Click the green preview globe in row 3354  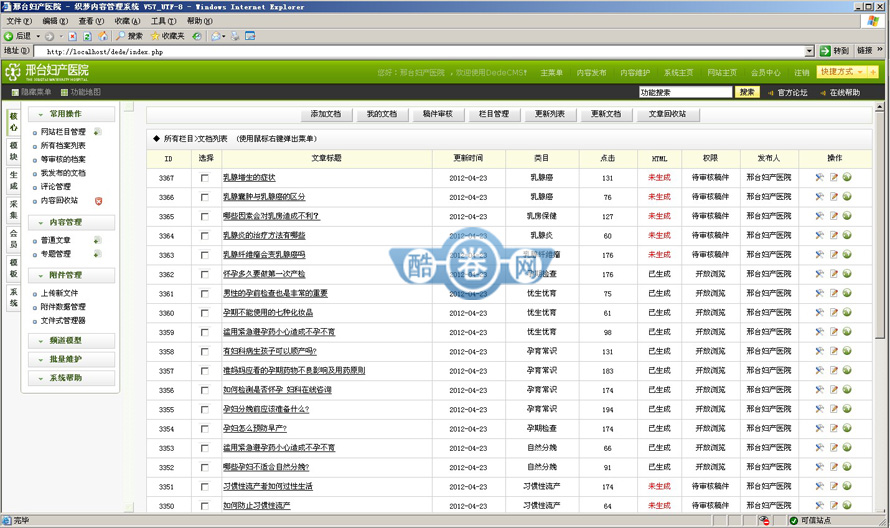click(847, 428)
